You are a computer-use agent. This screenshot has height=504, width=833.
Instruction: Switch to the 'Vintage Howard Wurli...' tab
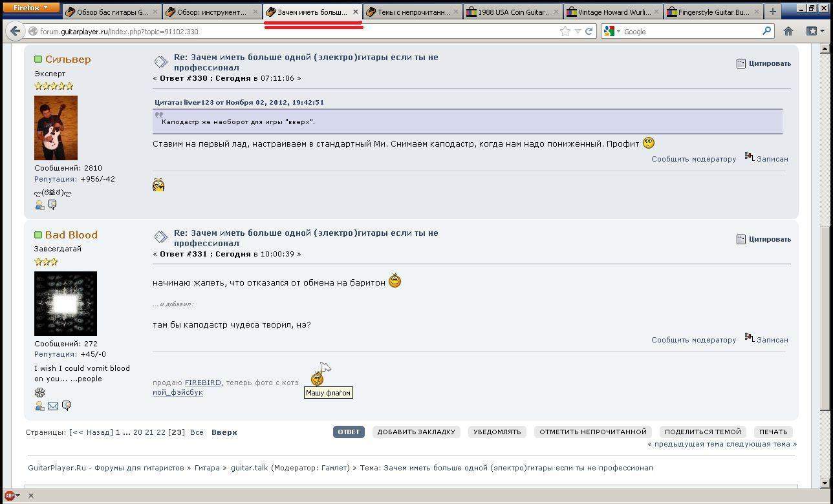[x=612, y=12]
